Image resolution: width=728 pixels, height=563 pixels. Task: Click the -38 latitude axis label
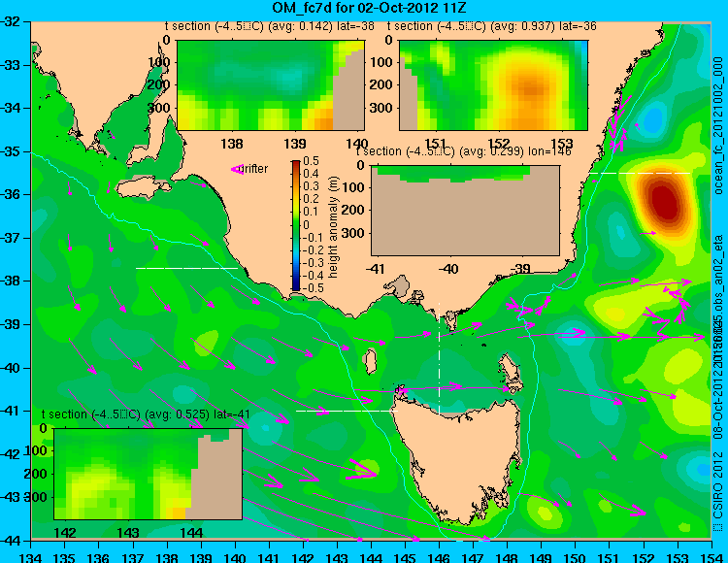click(x=10, y=281)
